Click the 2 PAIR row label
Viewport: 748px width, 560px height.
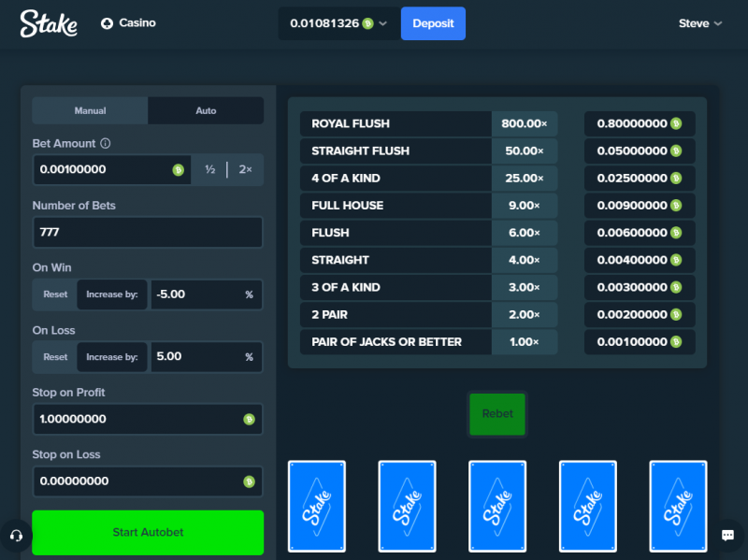[330, 315]
